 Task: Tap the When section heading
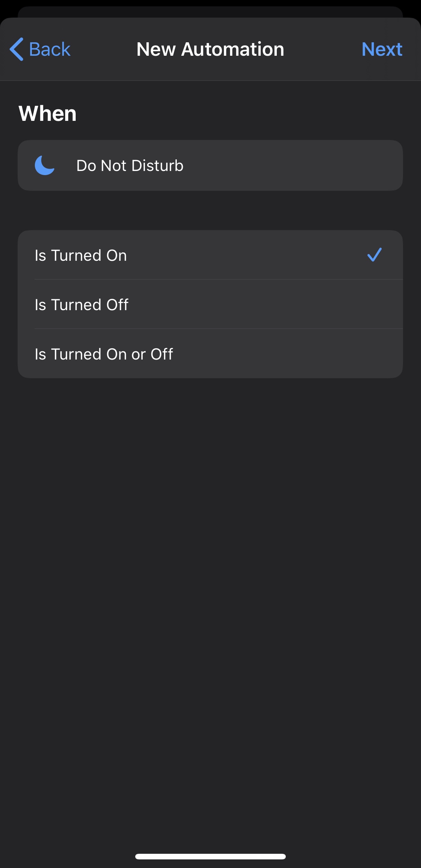[48, 113]
